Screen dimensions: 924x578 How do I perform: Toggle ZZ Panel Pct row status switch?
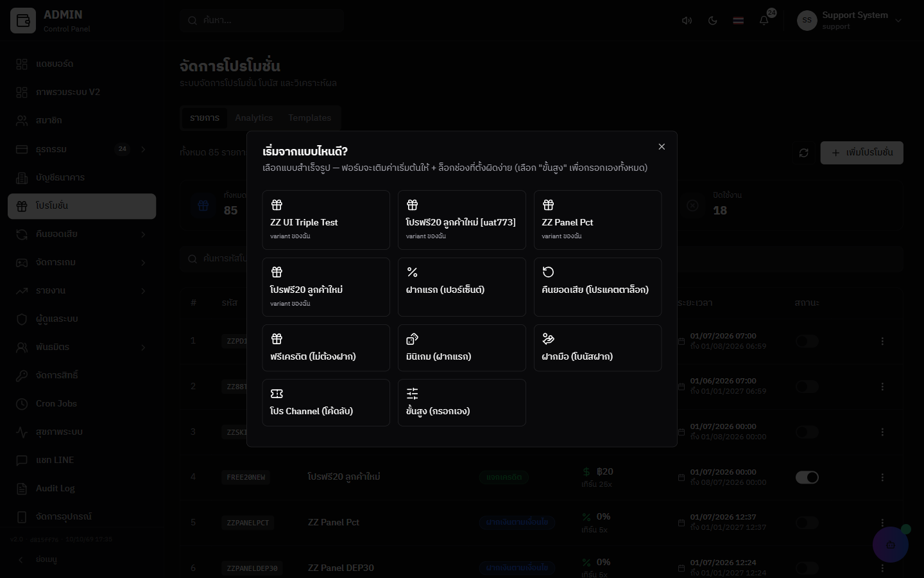point(807,523)
